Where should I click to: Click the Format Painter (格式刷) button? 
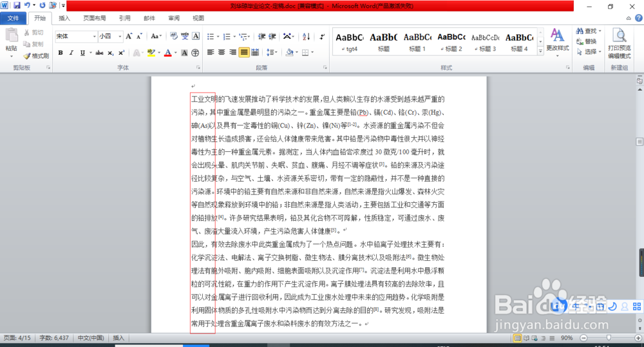click(x=36, y=55)
